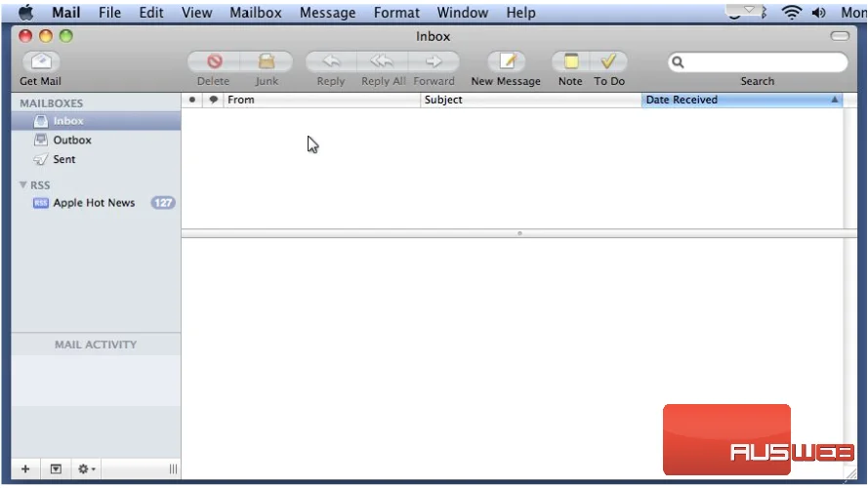868x488 pixels.
Task: Close the Inbox window
Action: (x=25, y=36)
